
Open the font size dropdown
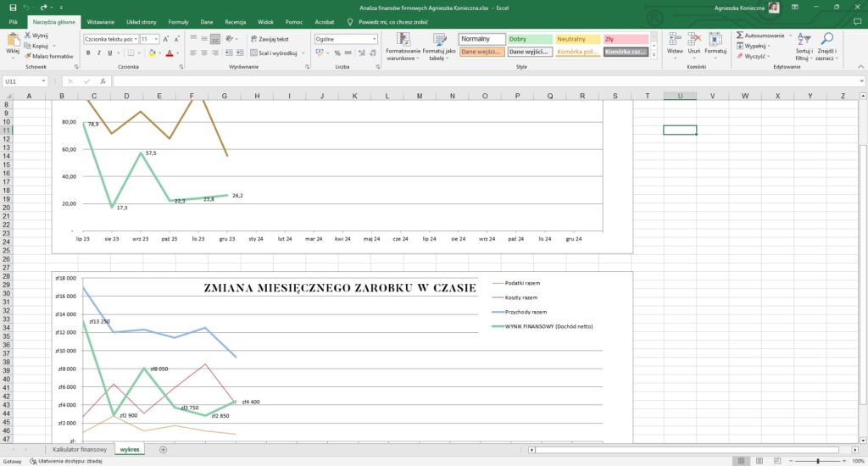[x=156, y=39]
